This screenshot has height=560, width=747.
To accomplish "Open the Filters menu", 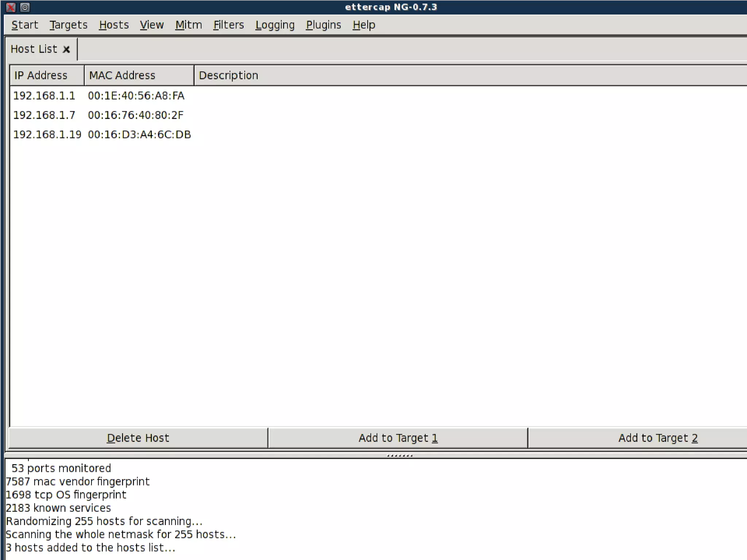I will pos(229,25).
